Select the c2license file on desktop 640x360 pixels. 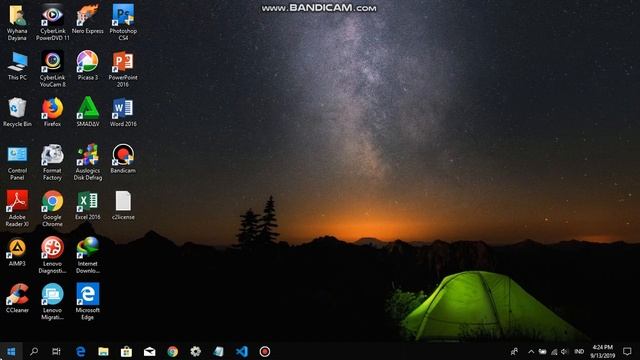coord(123,205)
